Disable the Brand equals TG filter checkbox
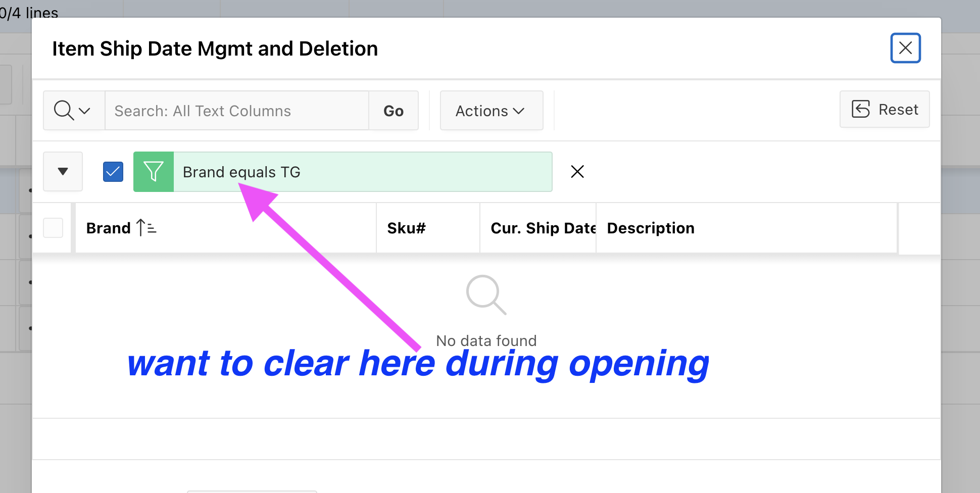 tap(113, 172)
